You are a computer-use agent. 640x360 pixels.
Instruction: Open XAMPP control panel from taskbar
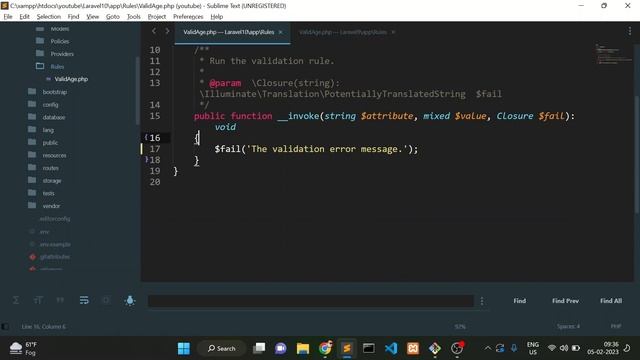(413, 349)
